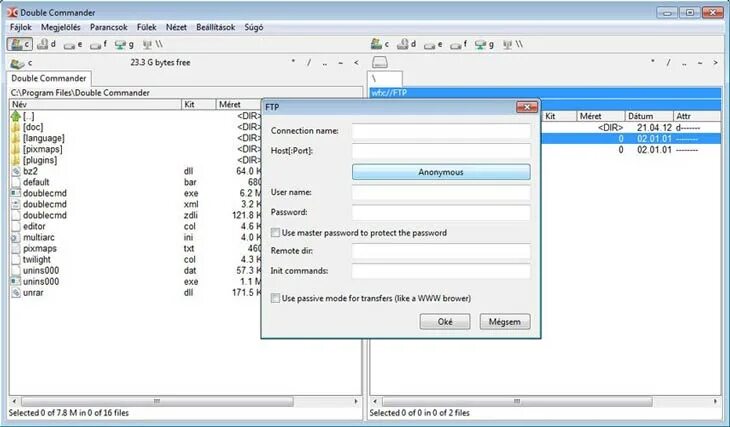Open the Beállítások menu

pos(216,27)
